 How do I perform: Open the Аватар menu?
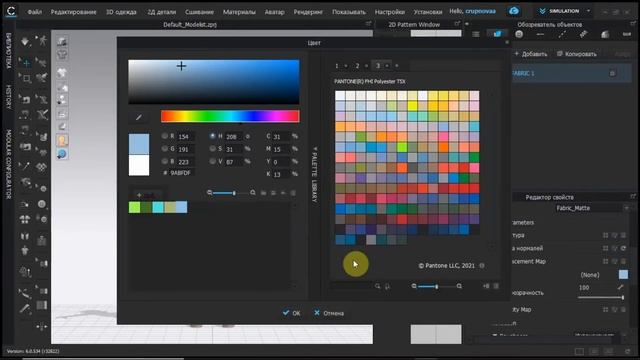pyautogui.click(x=274, y=12)
